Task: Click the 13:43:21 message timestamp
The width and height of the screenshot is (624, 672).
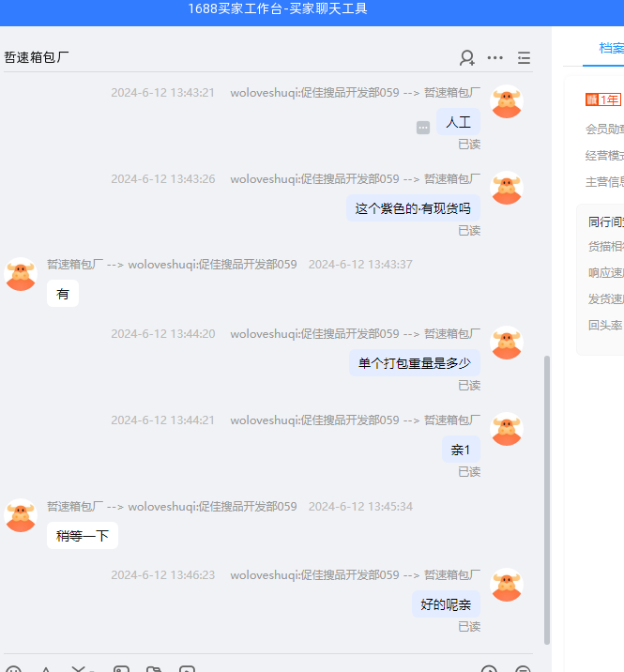Action: pos(163,93)
